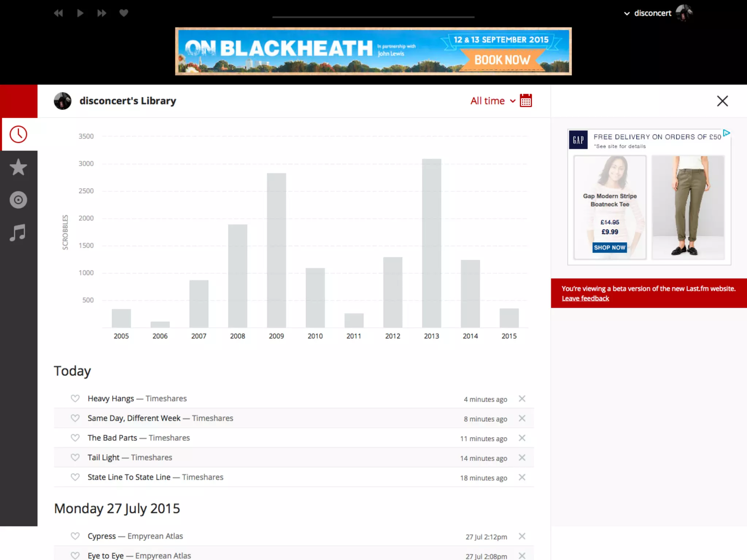Click the rewind previous track button
Screen dimensions: 747x560
coord(58,13)
